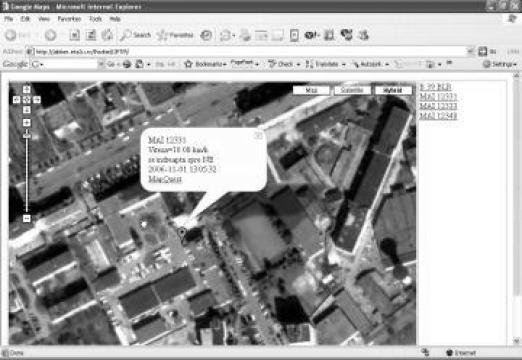
Task: Click the Mail envelope toolbar icon
Action: coord(226,35)
